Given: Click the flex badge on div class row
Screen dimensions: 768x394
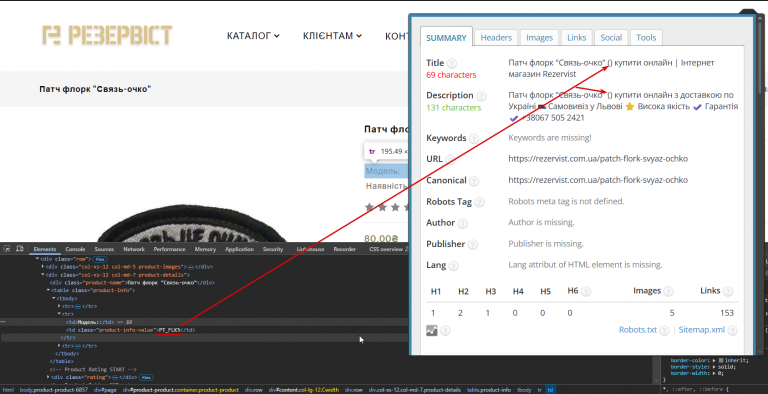Looking at the screenshot, I should 100,259.
